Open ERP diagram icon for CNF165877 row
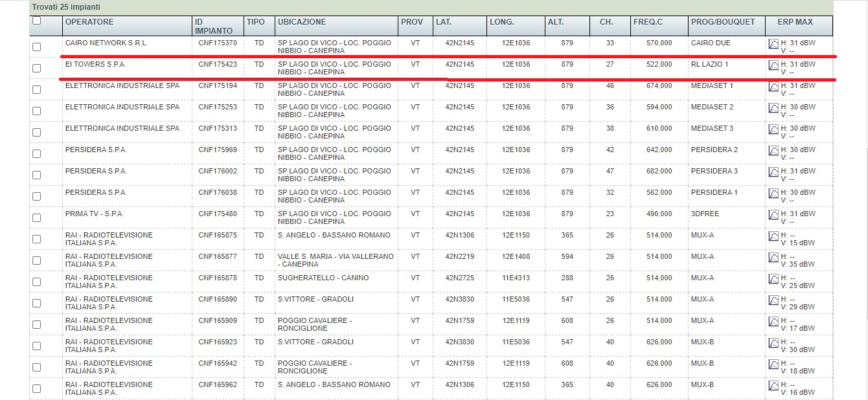The width and height of the screenshot is (868, 400). click(x=773, y=258)
